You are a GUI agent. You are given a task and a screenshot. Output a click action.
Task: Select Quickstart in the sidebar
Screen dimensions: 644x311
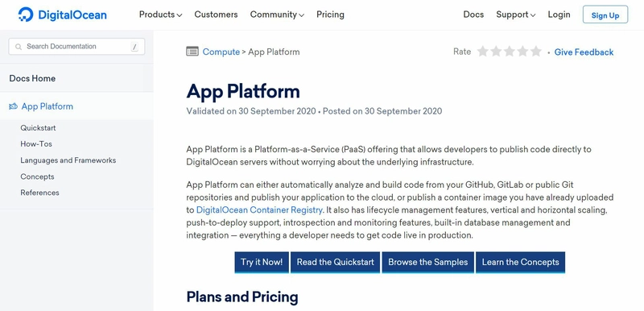[x=38, y=128]
